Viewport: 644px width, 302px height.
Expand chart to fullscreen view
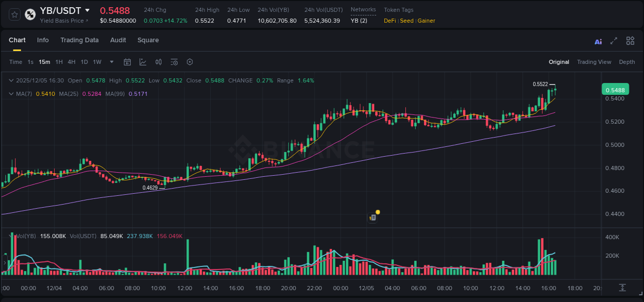click(x=613, y=41)
